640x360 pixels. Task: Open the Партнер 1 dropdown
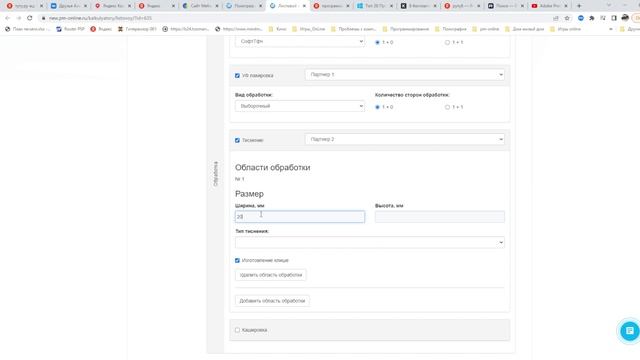click(x=404, y=75)
